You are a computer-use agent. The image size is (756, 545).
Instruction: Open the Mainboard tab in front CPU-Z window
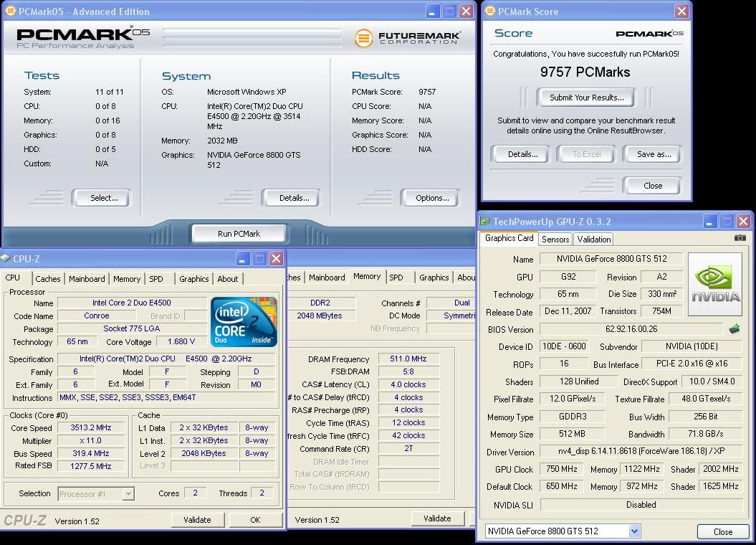pos(87,279)
